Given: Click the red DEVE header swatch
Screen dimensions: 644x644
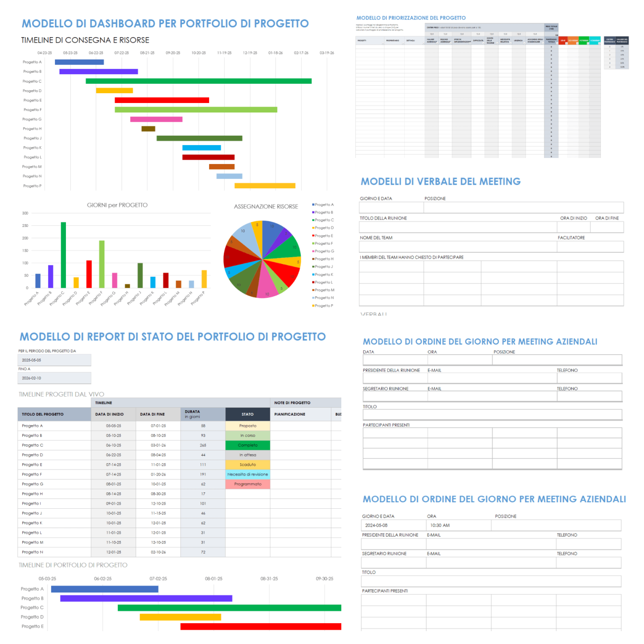Looking at the screenshot, I should (563, 40).
